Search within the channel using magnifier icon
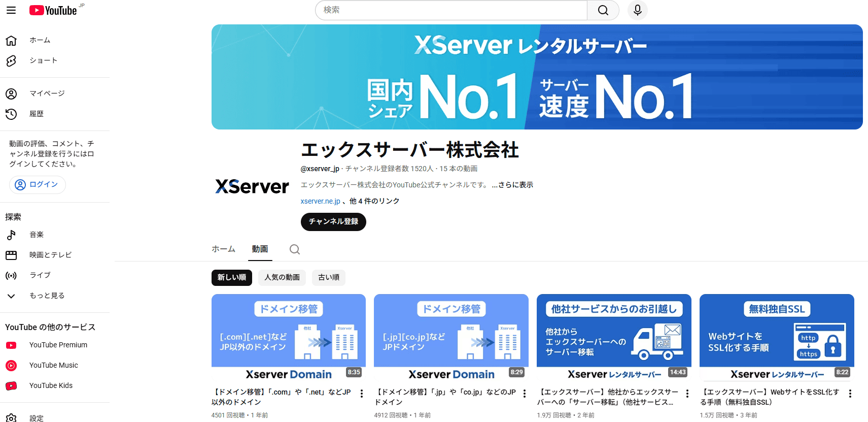Screen dimensions: 868x422 coord(294,249)
